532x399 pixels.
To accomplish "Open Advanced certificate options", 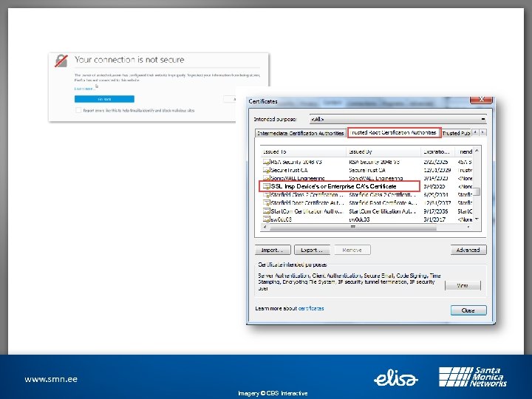I will coord(468,250).
